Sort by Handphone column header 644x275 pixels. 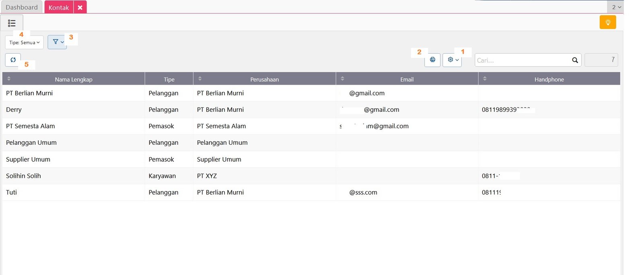(x=549, y=79)
